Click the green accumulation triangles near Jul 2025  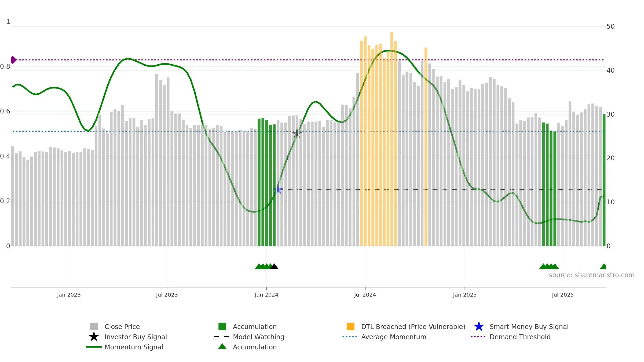549,266
